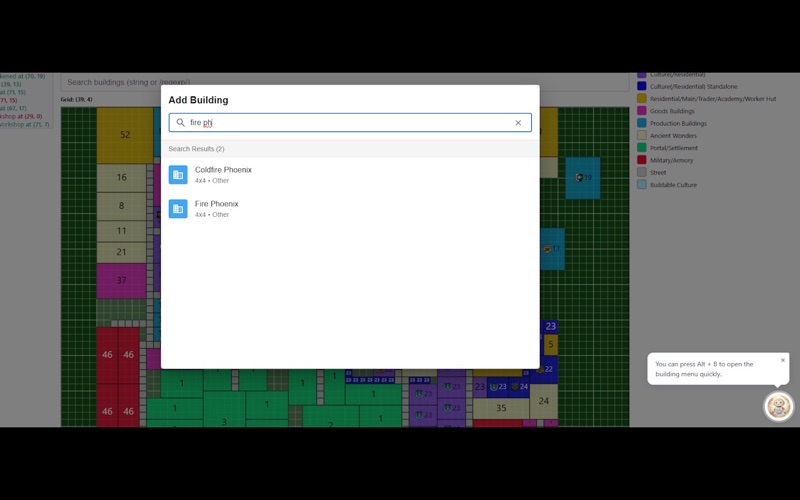This screenshot has height=500, width=800.
Task: Clear the Add Building search text
Action: click(x=518, y=122)
